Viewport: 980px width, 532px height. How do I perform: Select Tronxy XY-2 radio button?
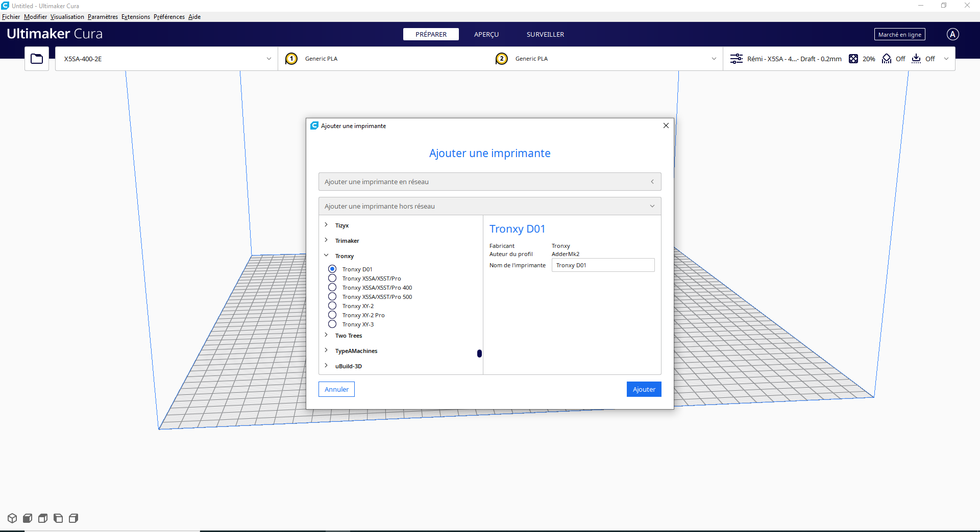[332, 306]
